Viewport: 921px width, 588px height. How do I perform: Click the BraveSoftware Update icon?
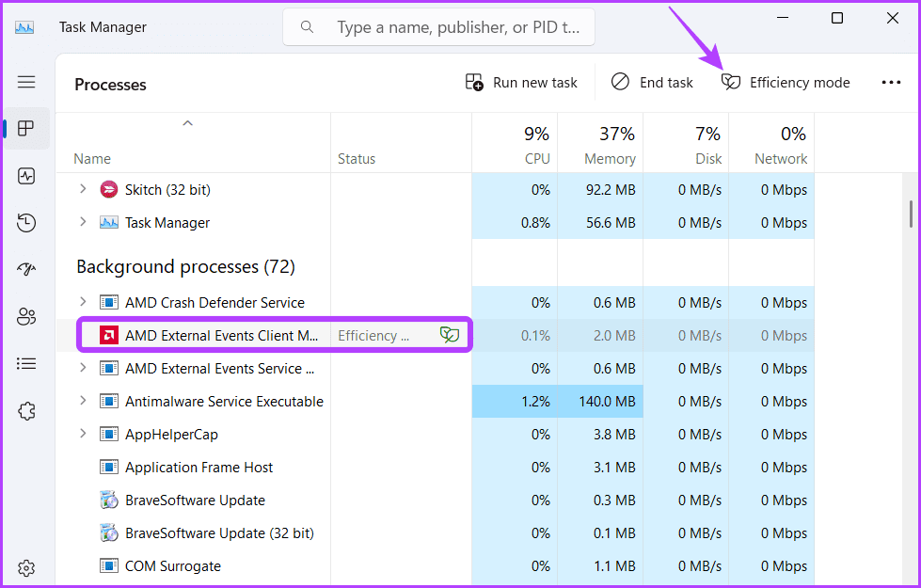coord(109,500)
